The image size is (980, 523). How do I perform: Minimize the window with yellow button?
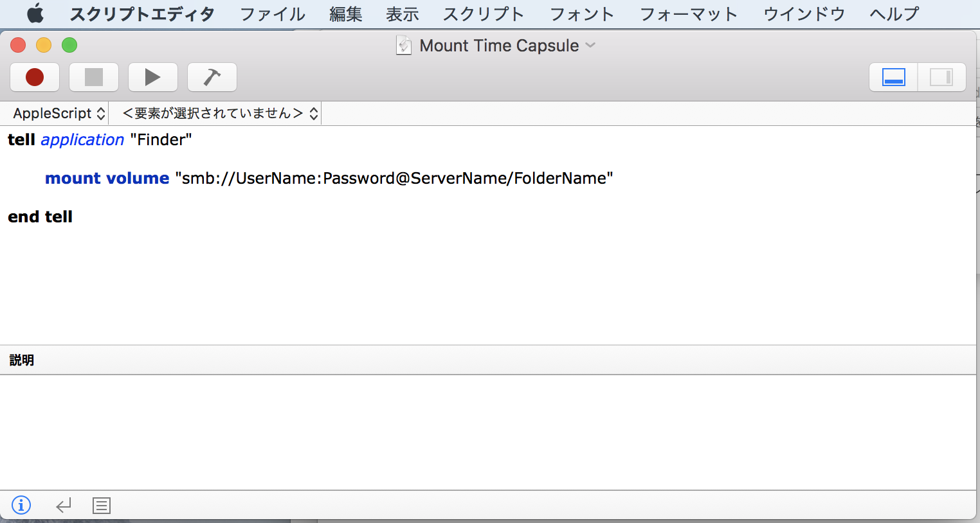44,45
